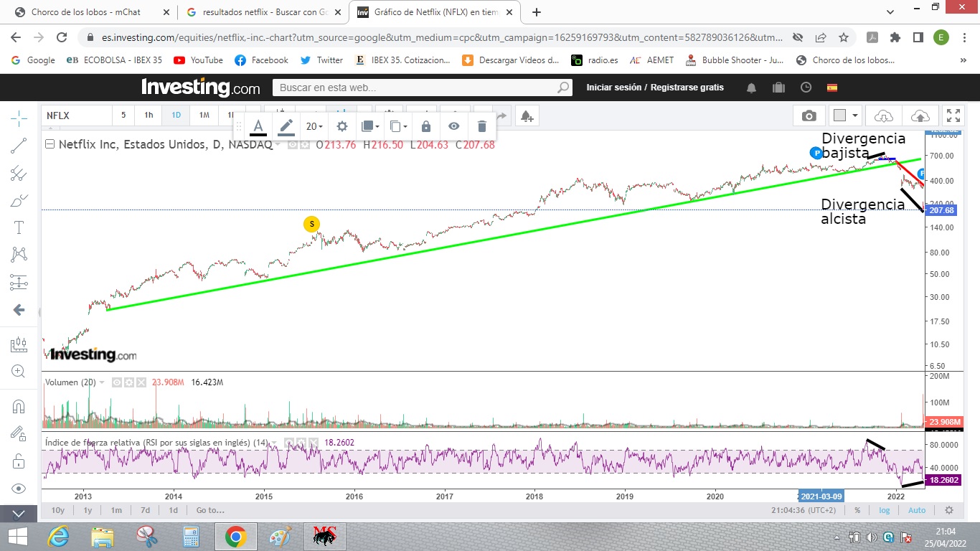Select the brush drawing tool
The width and height of the screenshot is (980, 551).
(19, 201)
